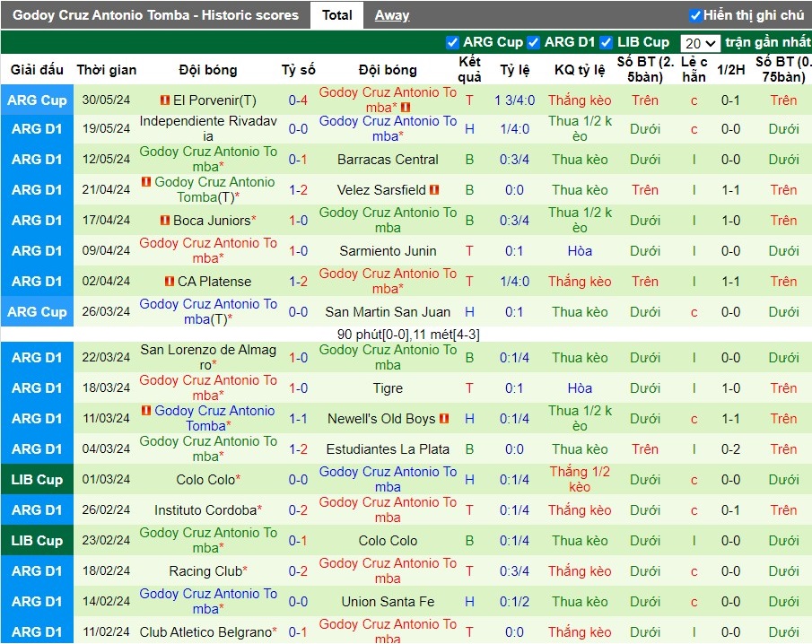The image size is (812, 644).
Task: Click red card icon beside Newell's Old Boys
Action: tap(444, 418)
